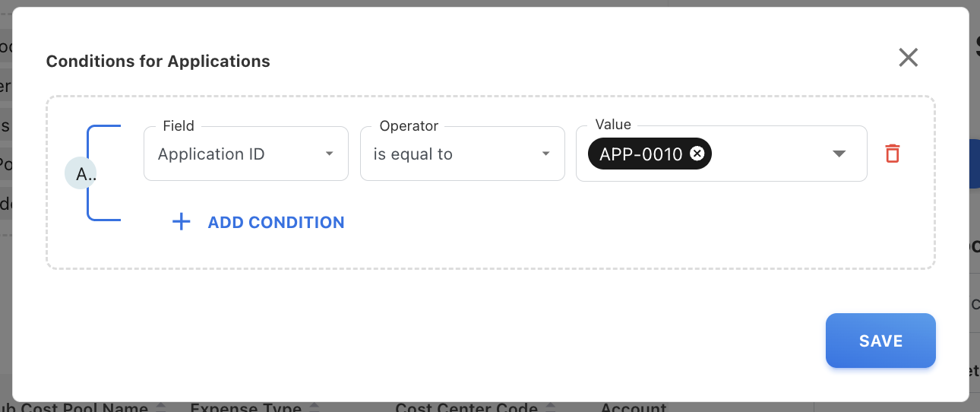Click the Conditions for Applications title
Viewport: 980px width, 412px height.
[x=158, y=61]
